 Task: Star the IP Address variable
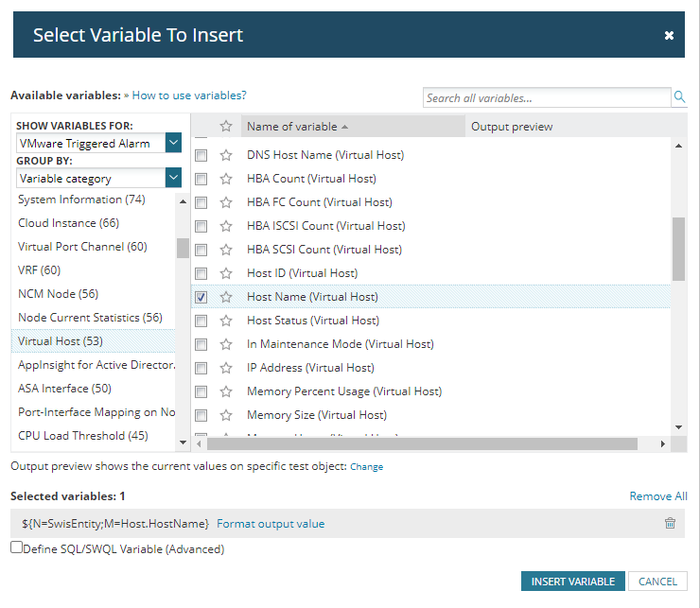tap(226, 368)
